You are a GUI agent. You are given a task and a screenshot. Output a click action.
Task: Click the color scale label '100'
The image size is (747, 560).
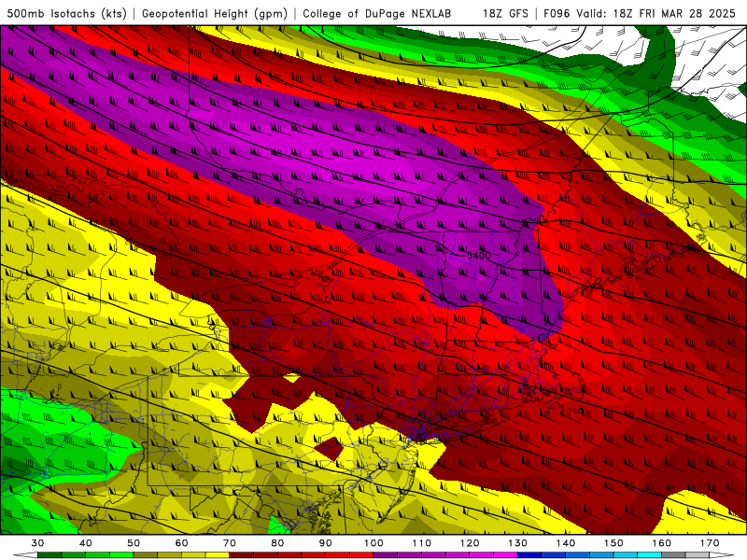374,543
